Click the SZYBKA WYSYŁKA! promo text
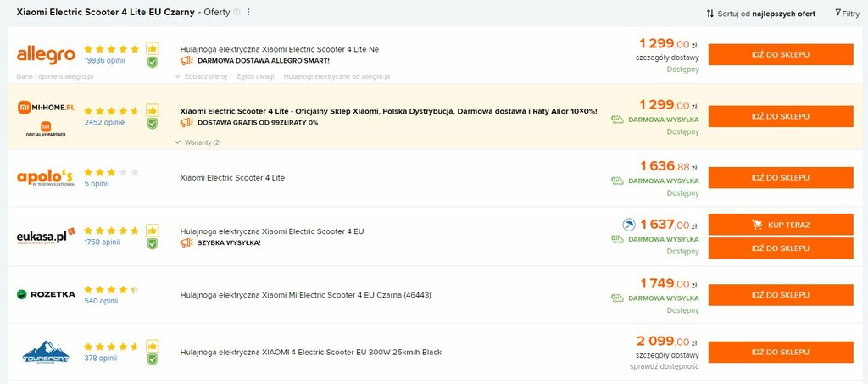 [x=229, y=242]
